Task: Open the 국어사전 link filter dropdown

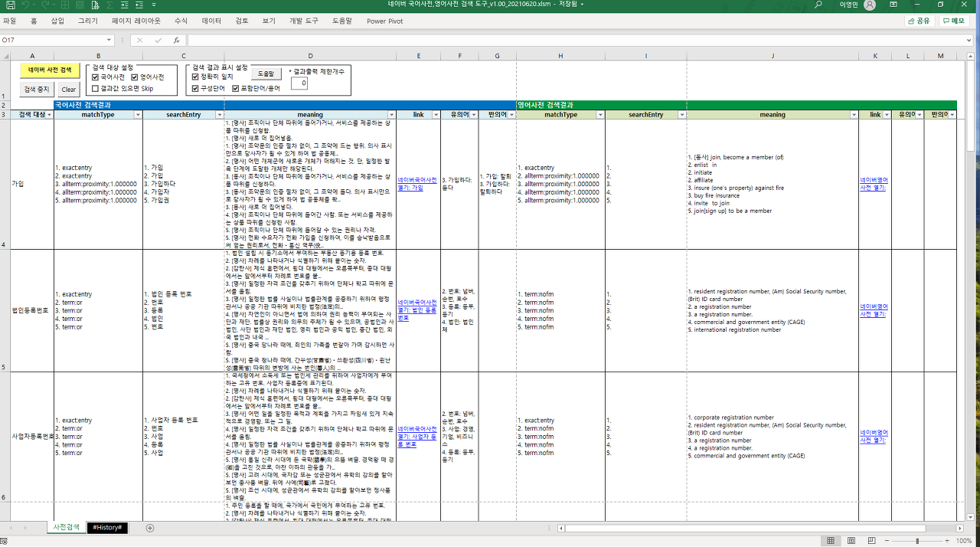Action: click(436, 115)
